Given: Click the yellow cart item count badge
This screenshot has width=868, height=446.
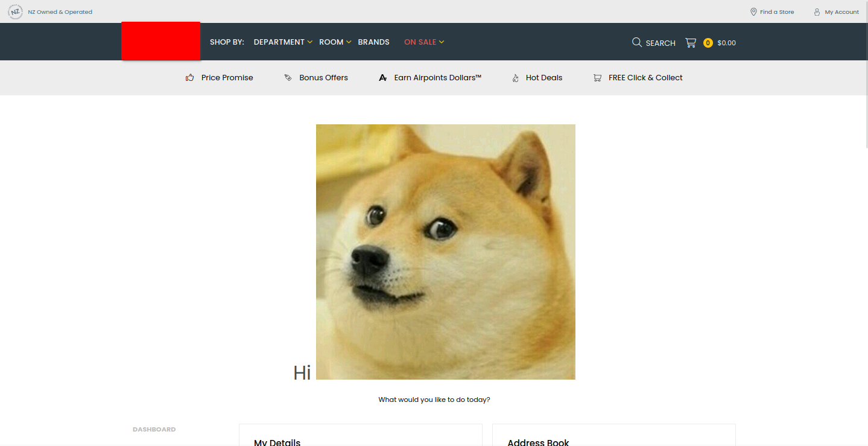Looking at the screenshot, I should [708, 43].
